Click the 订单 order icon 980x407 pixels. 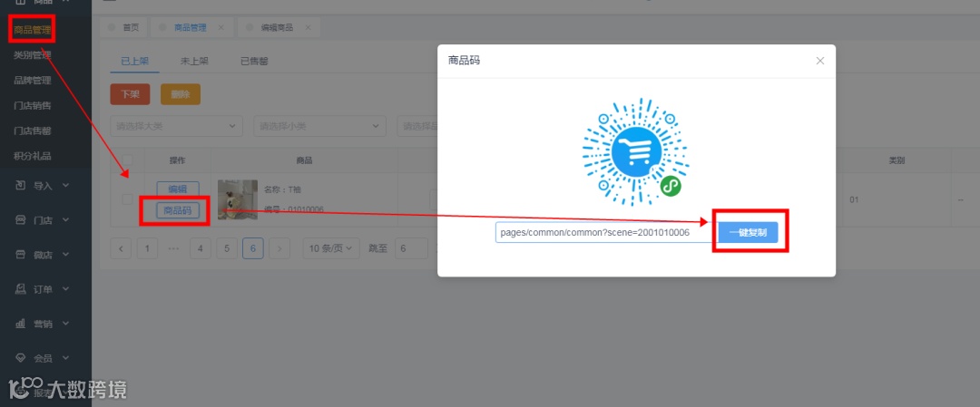point(20,289)
